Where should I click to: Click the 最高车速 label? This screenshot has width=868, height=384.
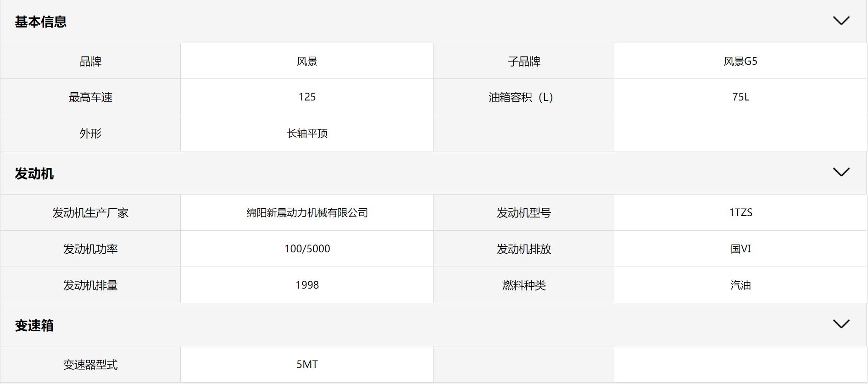click(90, 97)
